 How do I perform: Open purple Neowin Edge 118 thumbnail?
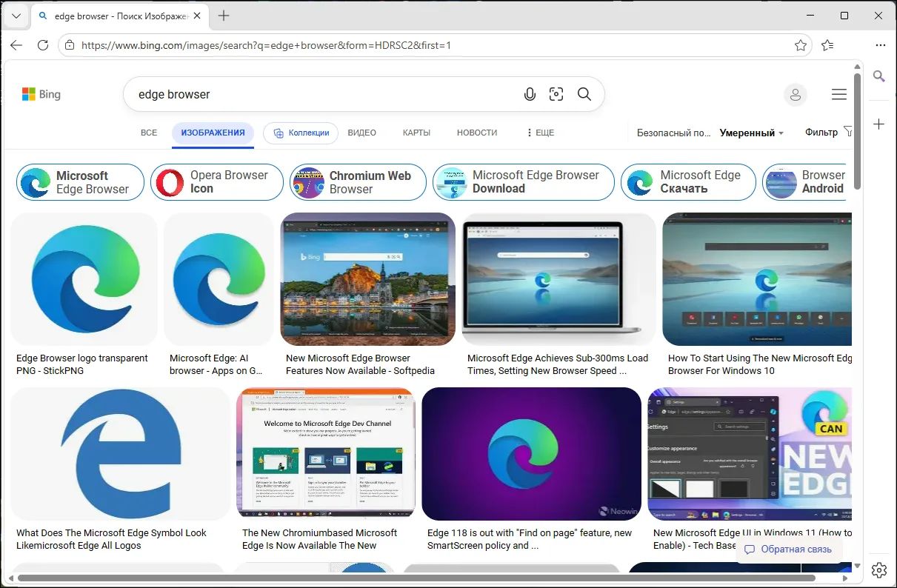(531, 454)
